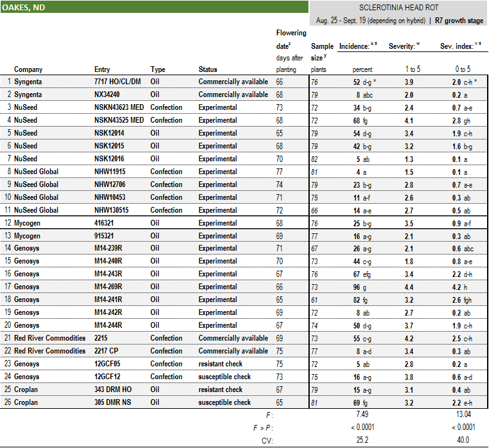This screenshot has width=489, height=448.
Task: Click the M14-269R entry cell
Action: point(109,287)
